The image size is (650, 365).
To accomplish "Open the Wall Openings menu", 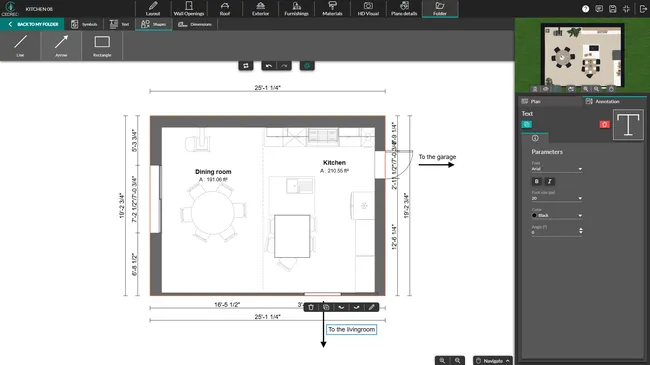I will click(x=189, y=9).
